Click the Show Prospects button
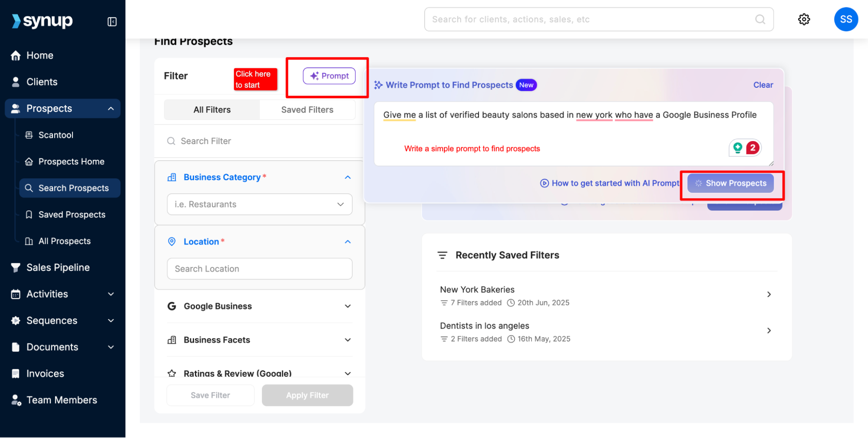868x438 pixels. point(730,183)
